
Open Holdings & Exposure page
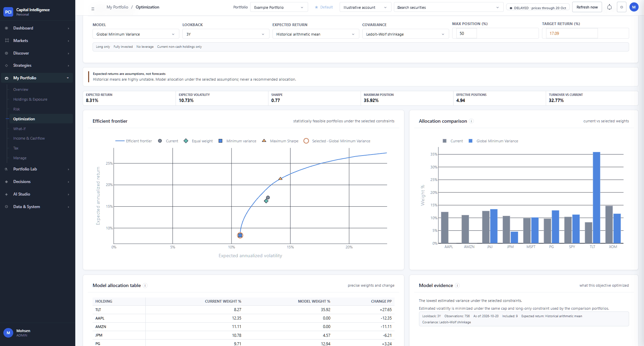(30, 99)
